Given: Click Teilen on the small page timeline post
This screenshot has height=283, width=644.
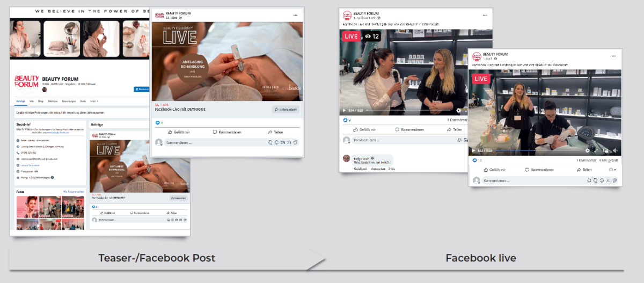Looking at the screenshot, I should coord(172,213).
